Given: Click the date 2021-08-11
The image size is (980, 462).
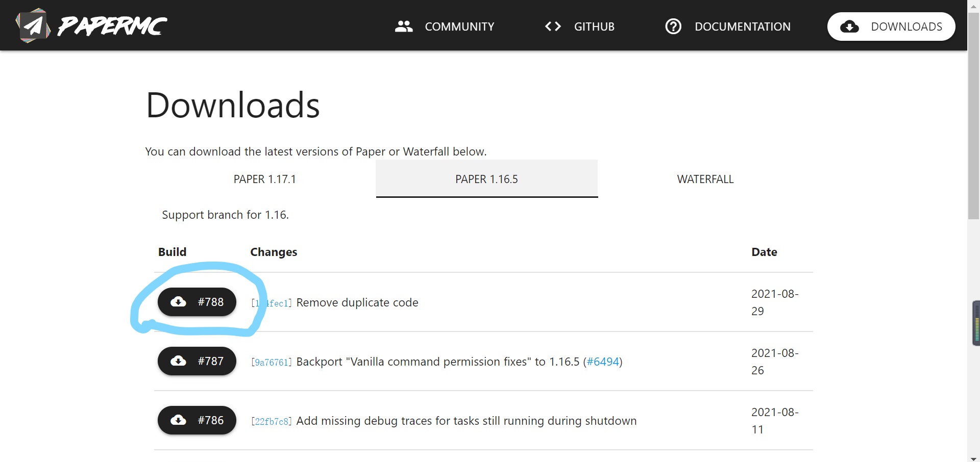Looking at the screenshot, I should pos(775,421).
